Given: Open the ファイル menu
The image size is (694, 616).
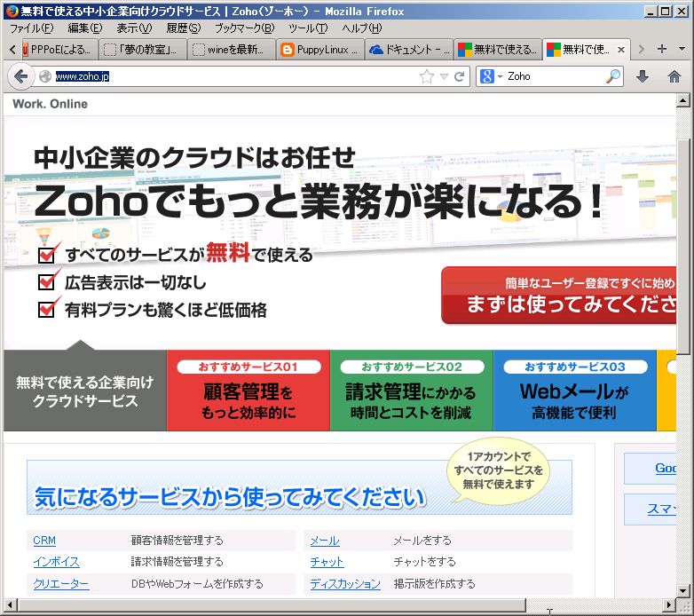Looking at the screenshot, I should click(31, 28).
